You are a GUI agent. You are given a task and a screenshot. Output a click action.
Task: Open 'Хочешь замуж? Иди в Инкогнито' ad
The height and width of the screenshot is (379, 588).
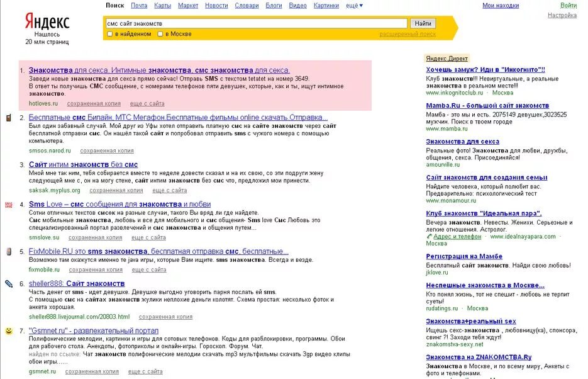click(x=485, y=70)
